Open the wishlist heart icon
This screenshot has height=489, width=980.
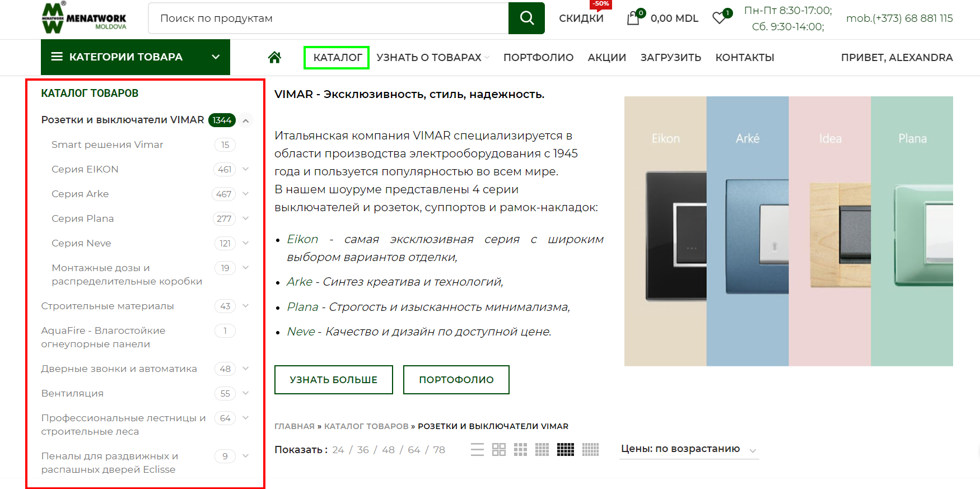720,18
